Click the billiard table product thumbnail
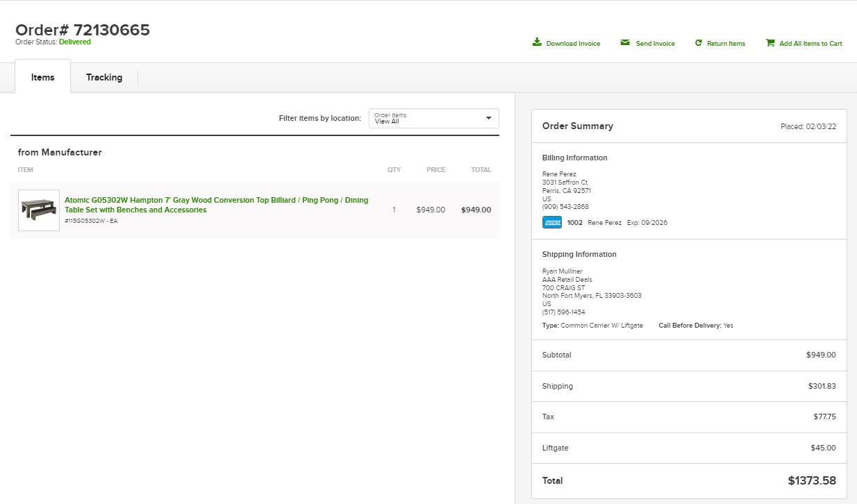This screenshot has width=857, height=504. (39, 210)
